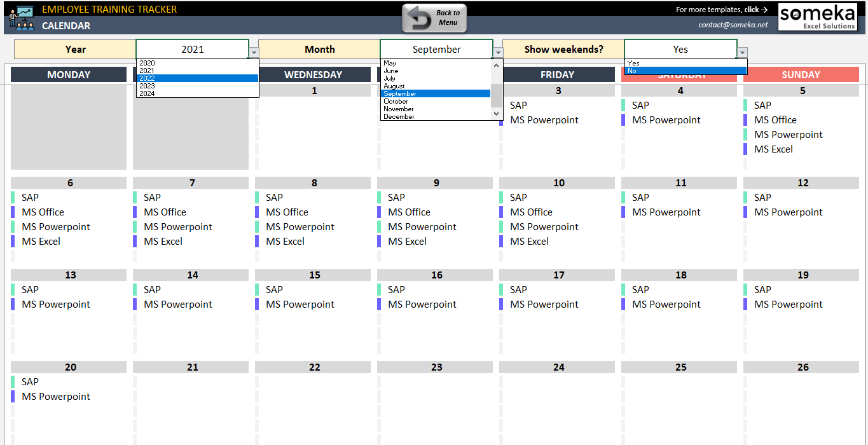Screen dimensions: 868x445
Task: Click the CALENDAR sheet title
Action: [x=66, y=25]
